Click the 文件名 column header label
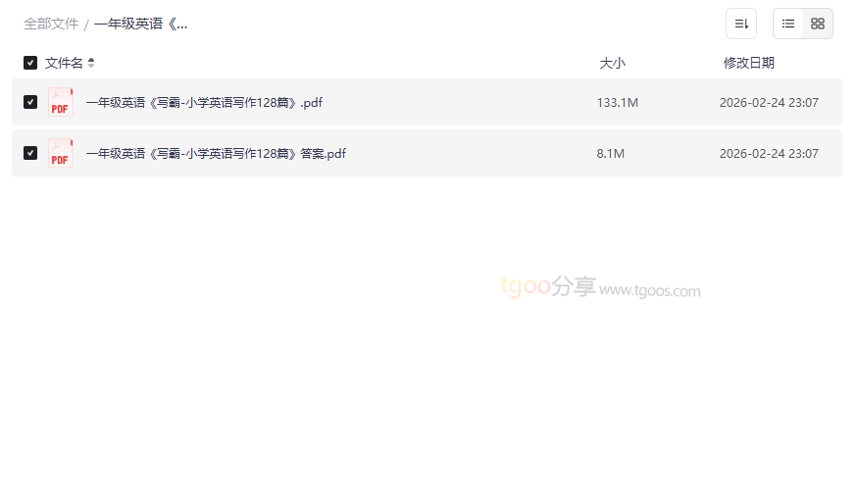Image resolution: width=857 pixels, height=504 pixels. coord(64,64)
